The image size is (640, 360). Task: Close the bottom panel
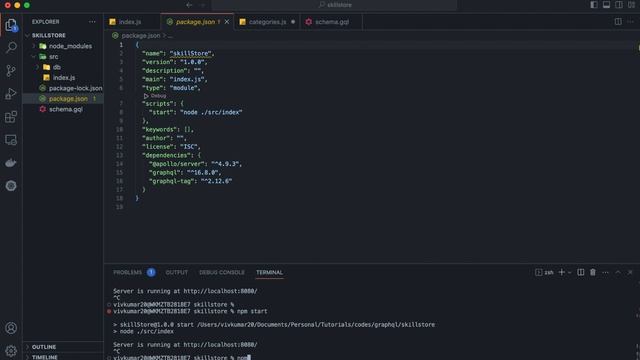point(630,272)
